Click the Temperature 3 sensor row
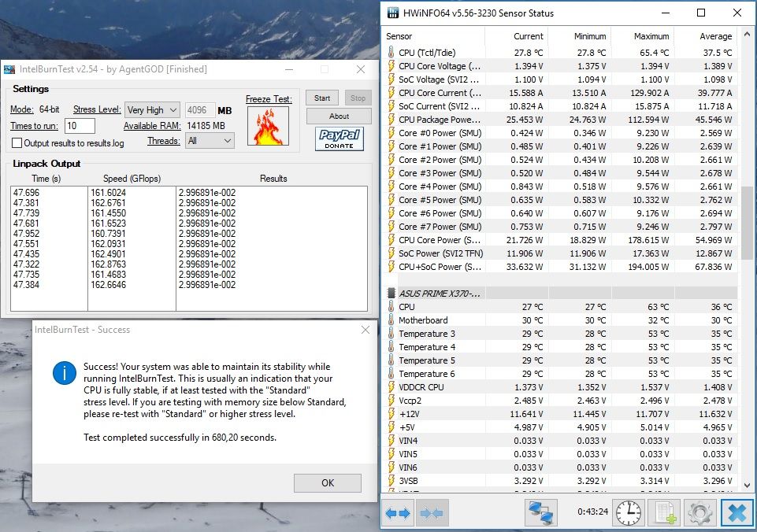The width and height of the screenshot is (757, 532). [x=561, y=333]
